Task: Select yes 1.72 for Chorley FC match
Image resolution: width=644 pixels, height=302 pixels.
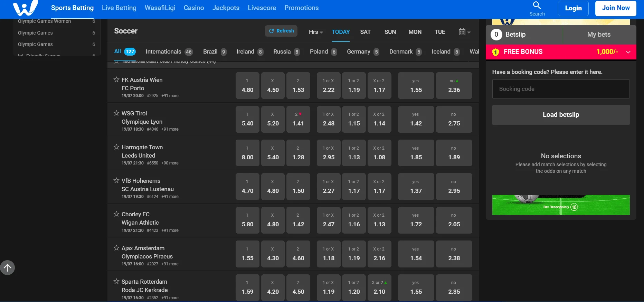Action: [416, 220]
